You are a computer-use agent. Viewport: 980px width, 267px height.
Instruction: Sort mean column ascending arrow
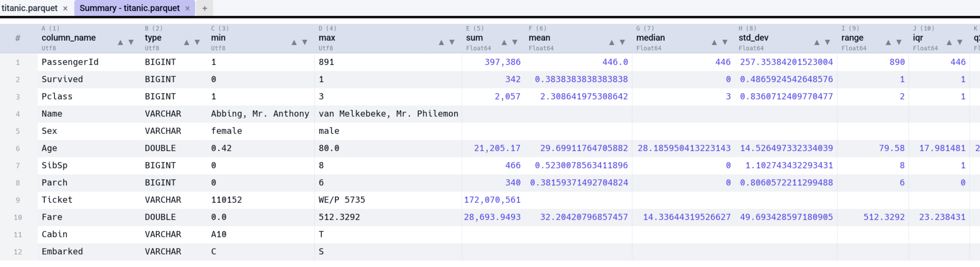click(612, 42)
